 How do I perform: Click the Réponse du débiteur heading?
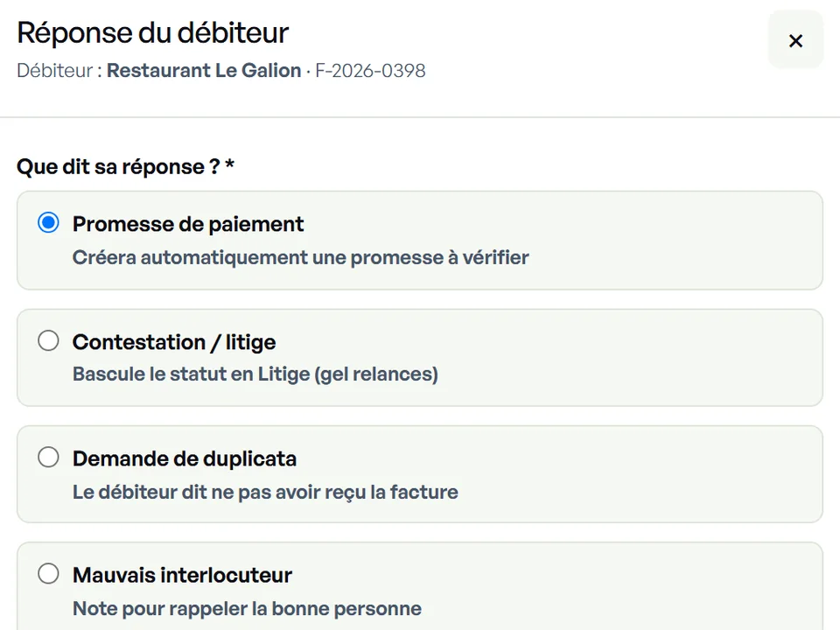pos(152,32)
